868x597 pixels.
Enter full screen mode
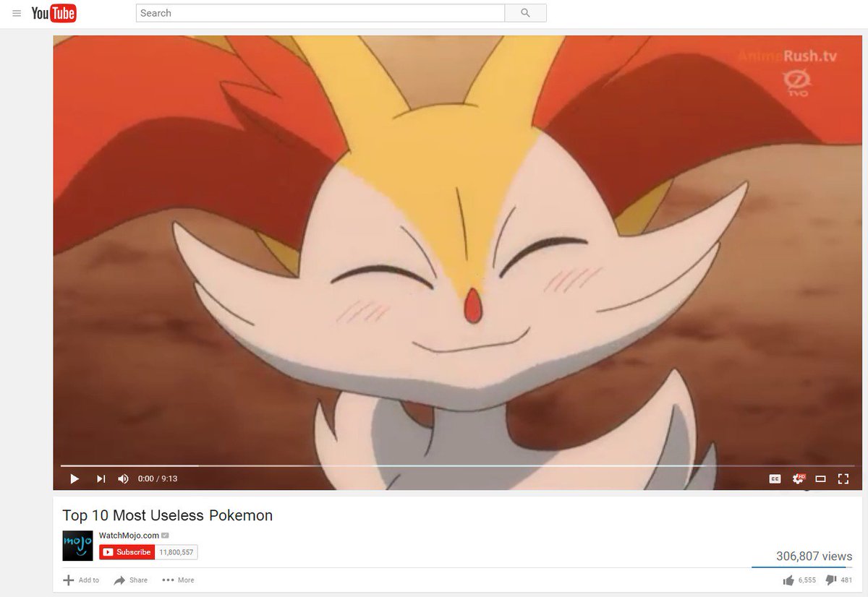(x=843, y=478)
